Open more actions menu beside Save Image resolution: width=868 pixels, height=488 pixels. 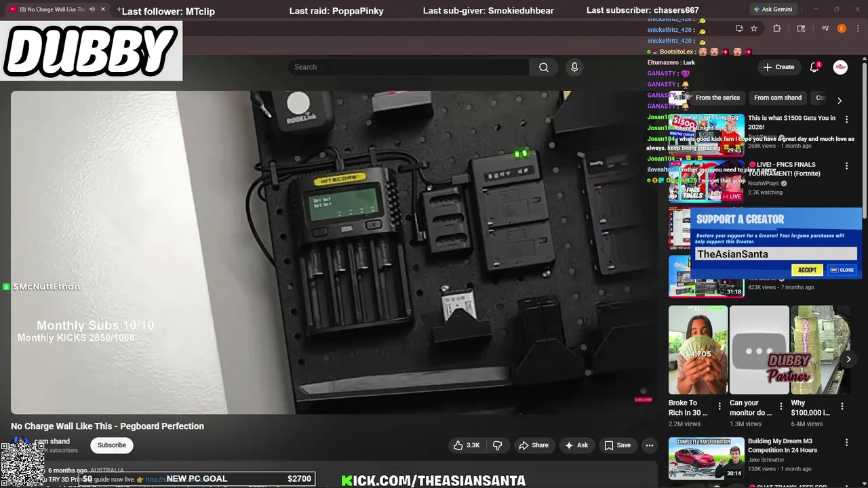(650, 445)
